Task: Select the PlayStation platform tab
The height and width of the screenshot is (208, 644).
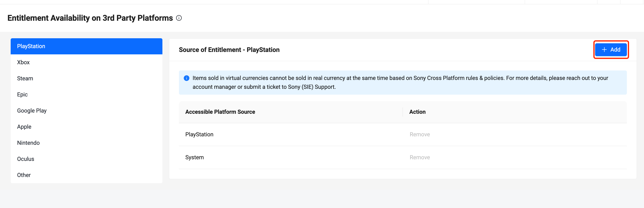Action: point(87,46)
